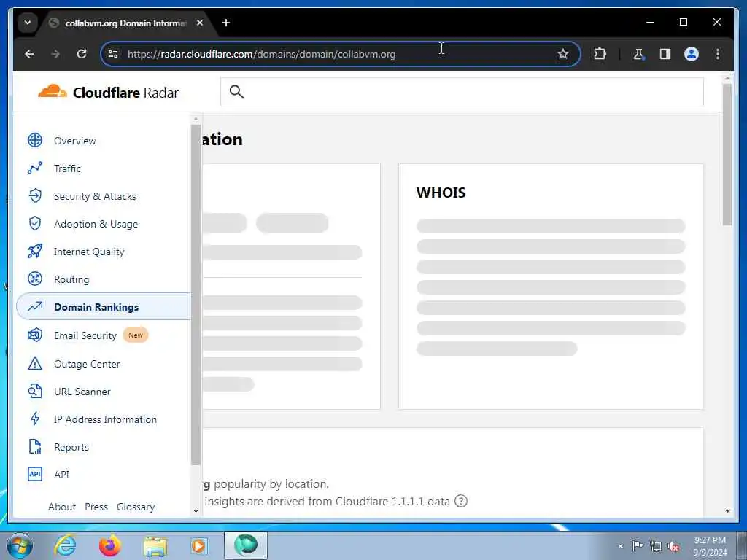Open Adoption & Usage section
Viewport: 747px width, 560px height.
coord(96,223)
